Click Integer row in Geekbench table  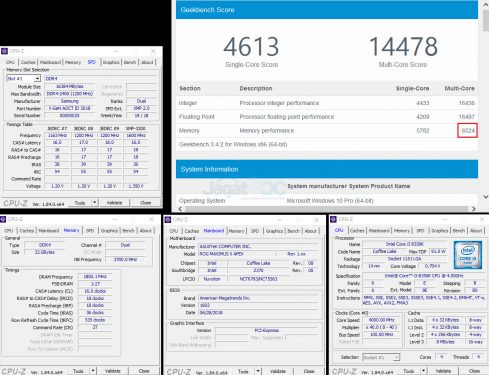click(x=327, y=103)
